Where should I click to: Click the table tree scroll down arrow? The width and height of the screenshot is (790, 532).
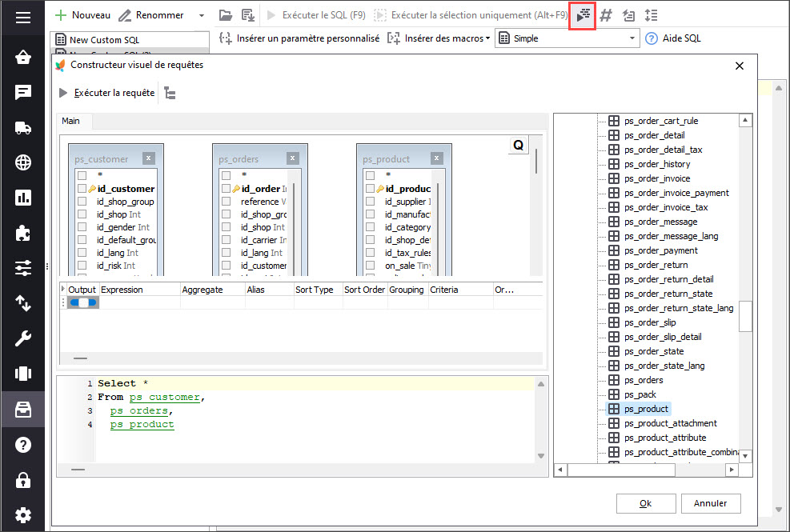pyautogui.click(x=744, y=456)
